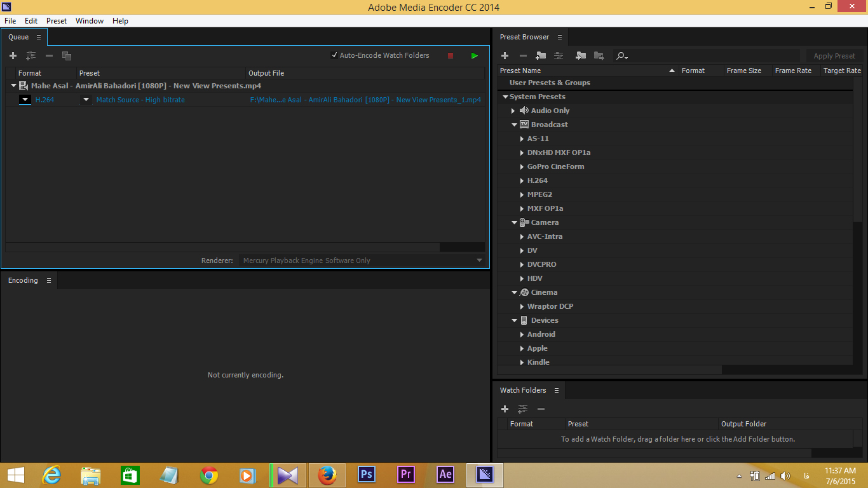
Task: Select Android preset row
Action: (675, 334)
